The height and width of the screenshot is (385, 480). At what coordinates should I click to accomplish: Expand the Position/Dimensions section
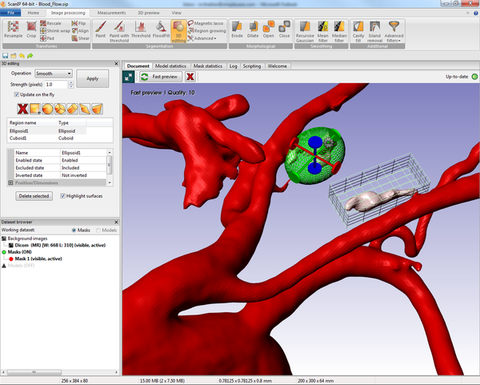point(10,183)
